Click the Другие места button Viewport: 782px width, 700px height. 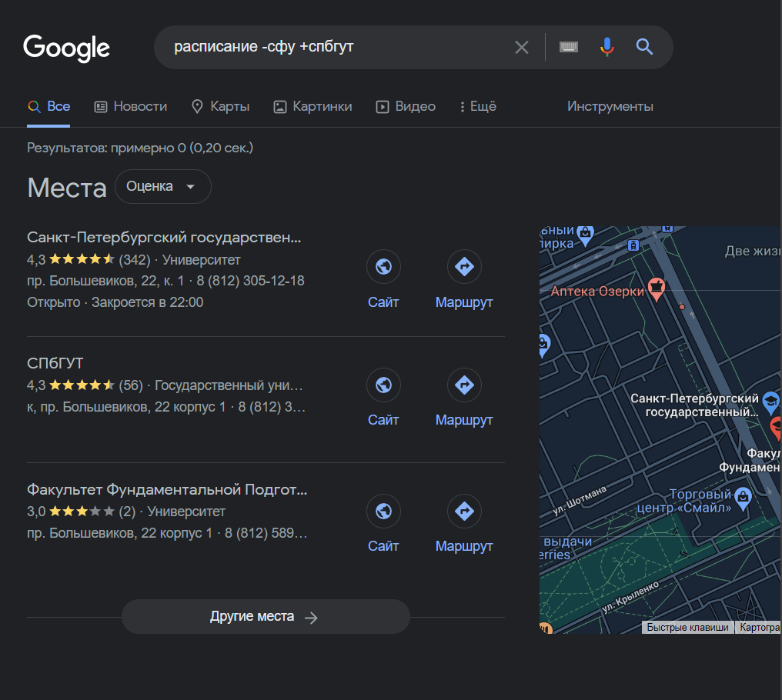[266, 617]
